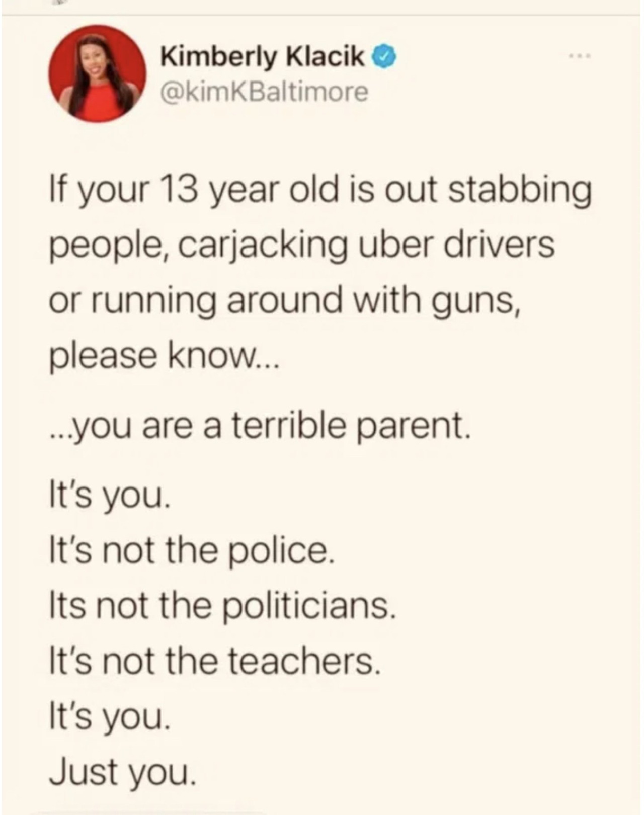Click the line starting "If your 13 year old"

point(319,191)
